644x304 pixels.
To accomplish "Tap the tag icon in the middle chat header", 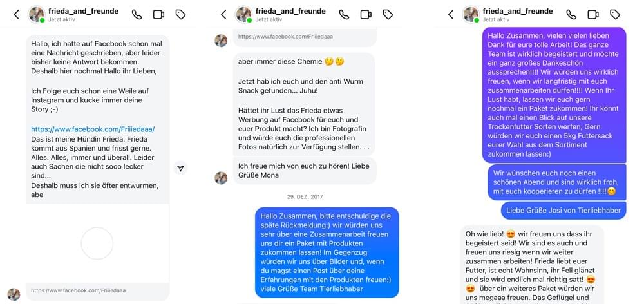I will tap(387, 15).
